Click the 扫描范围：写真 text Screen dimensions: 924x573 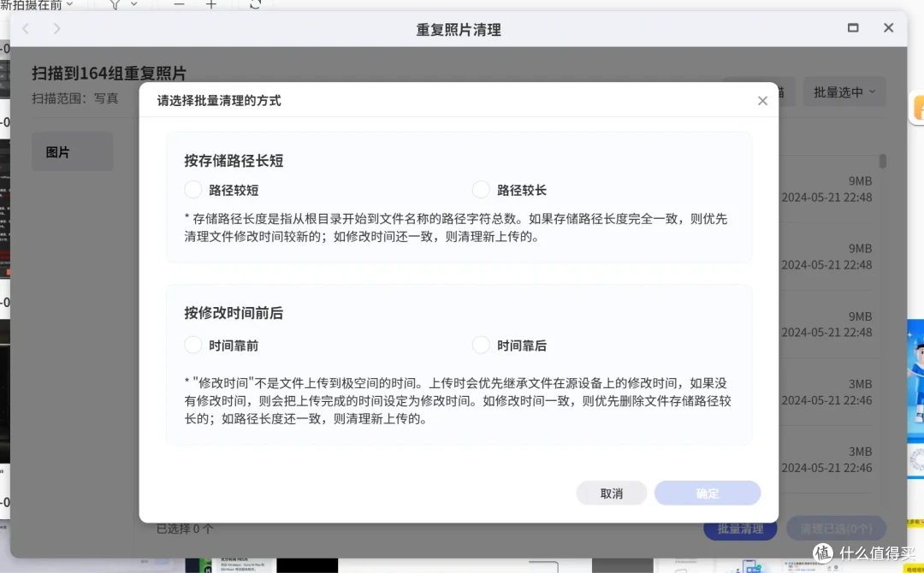click(x=74, y=98)
